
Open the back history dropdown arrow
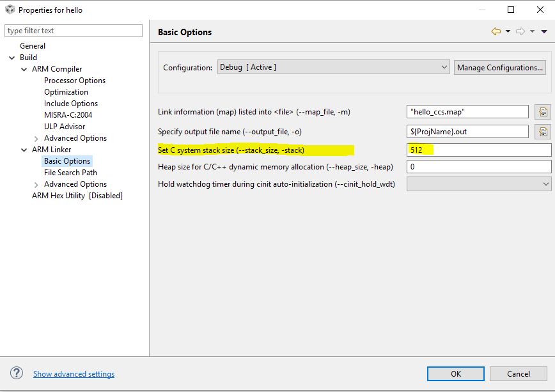point(508,31)
